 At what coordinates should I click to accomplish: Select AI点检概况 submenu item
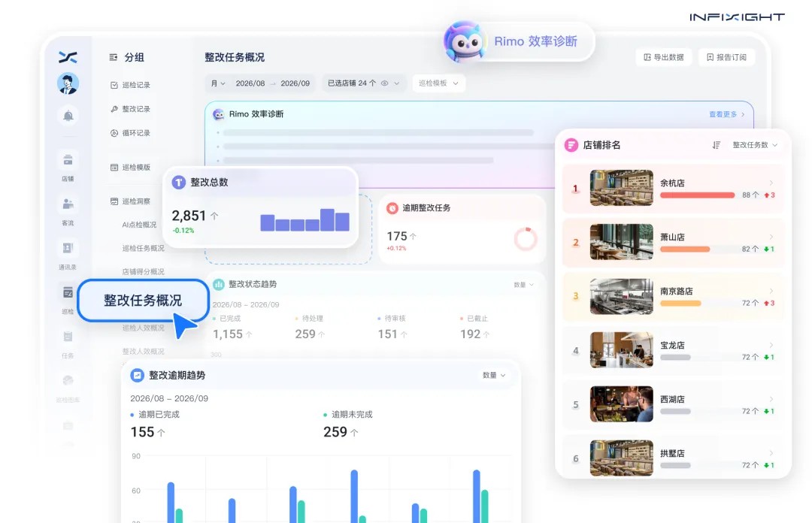coord(139,225)
